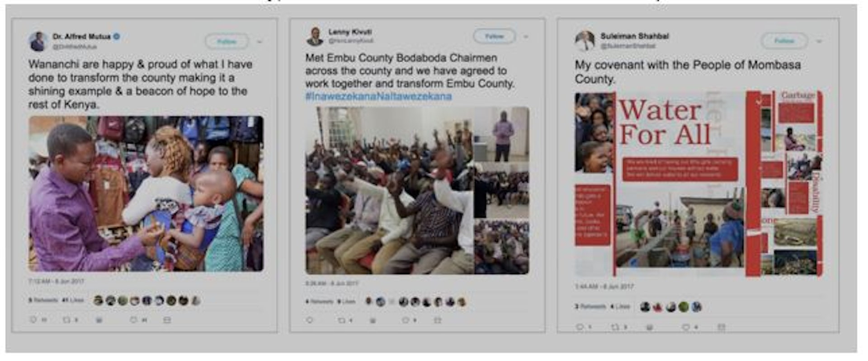Retweet Lenny Kivuti's Embu County tweet
Viewport: 868px width, 361px height.
(342, 320)
